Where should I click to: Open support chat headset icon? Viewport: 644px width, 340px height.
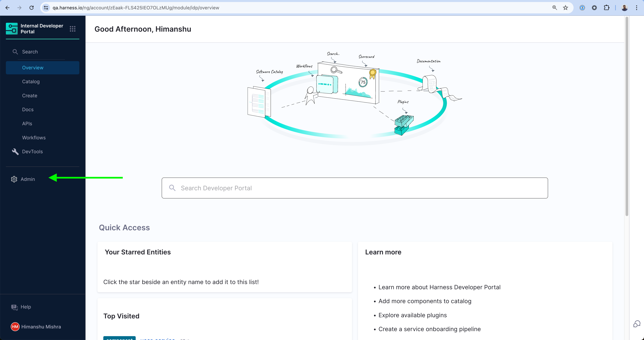coord(636,324)
